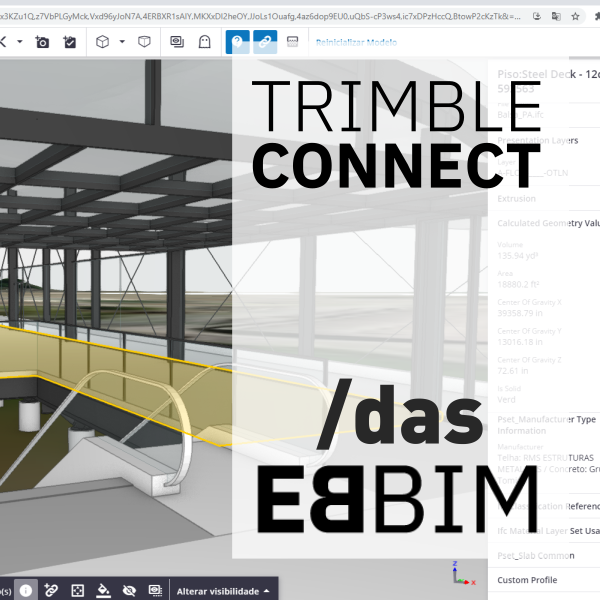This screenshot has width=600, height=600.
Task: Open the create camera view tool
Action: point(42,42)
